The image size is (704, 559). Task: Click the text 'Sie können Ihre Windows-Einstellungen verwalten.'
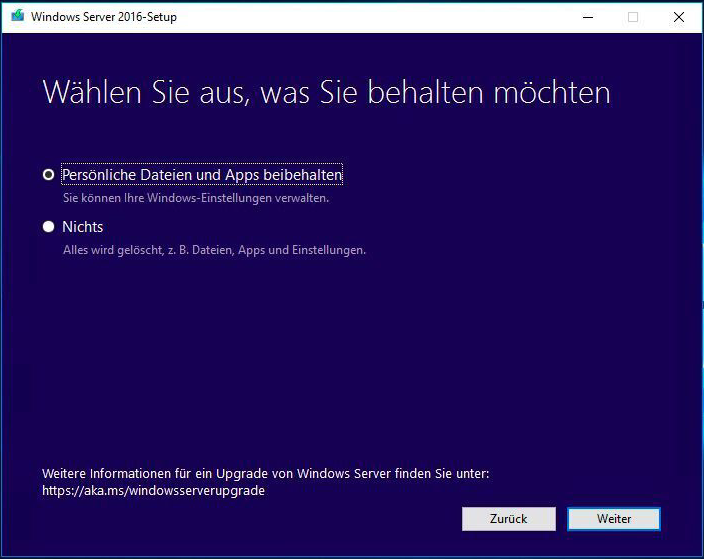pyautogui.click(x=196, y=198)
